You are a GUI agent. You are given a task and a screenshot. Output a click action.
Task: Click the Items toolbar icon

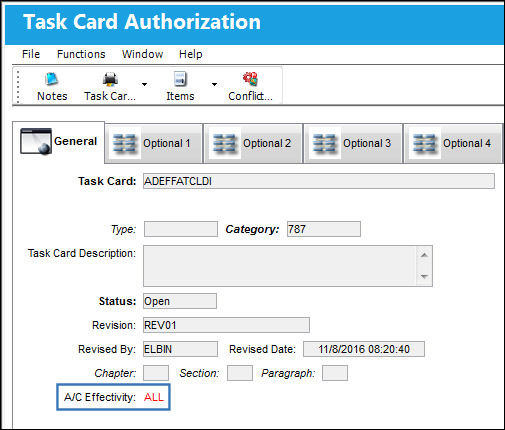point(180,79)
